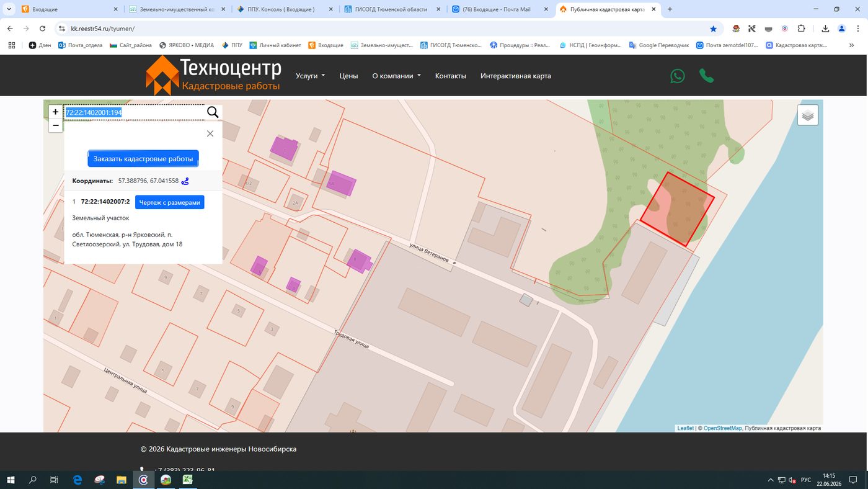The height and width of the screenshot is (489, 868).
Task: Open the Кадастровая карта bookmark
Action: pos(797,45)
